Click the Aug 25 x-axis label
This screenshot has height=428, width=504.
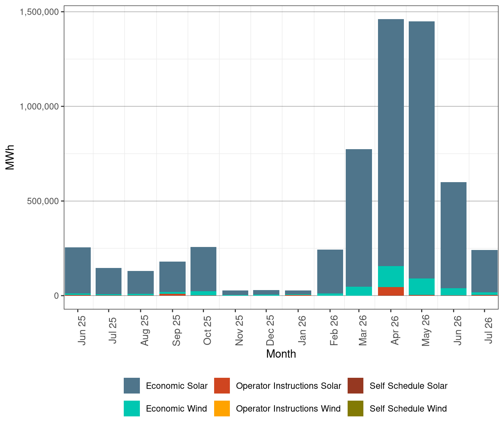[144, 331]
